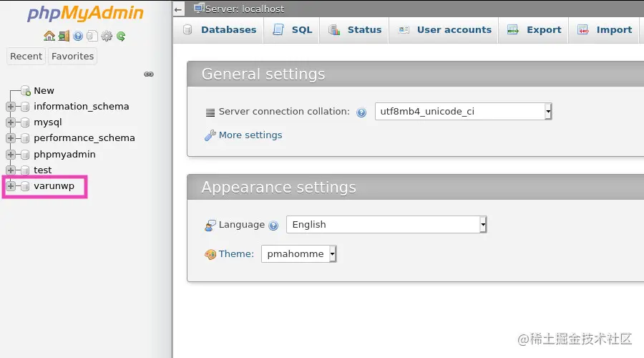Reload navigation panel with green refresh icon
Viewport: 644px width, 358px height.
click(121, 36)
